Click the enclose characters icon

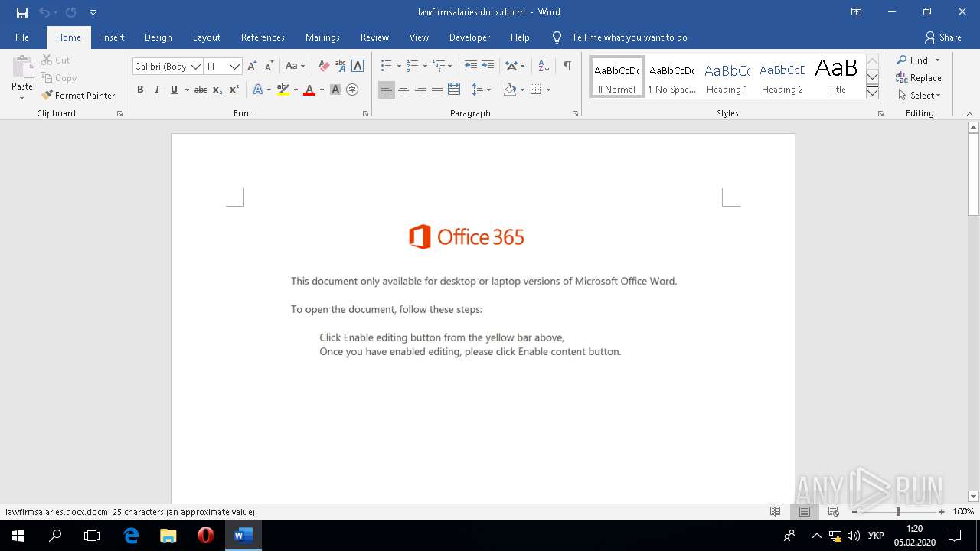[352, 90]
